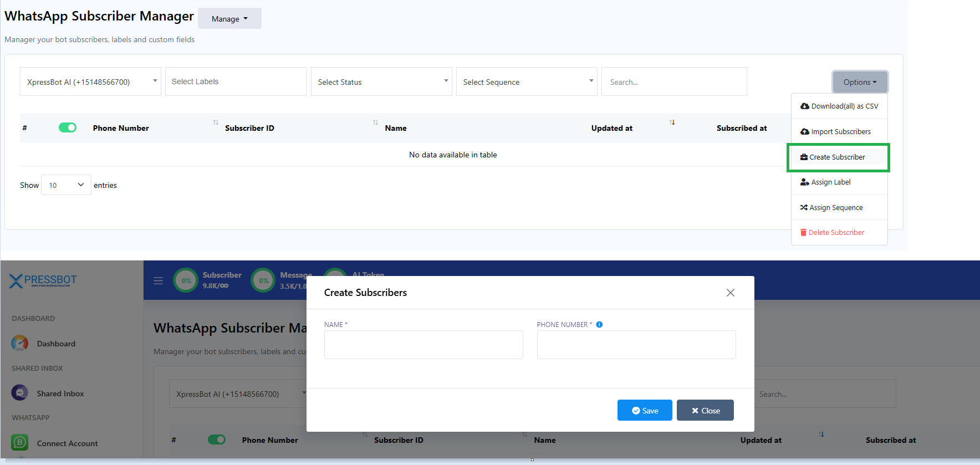Choose Delete Subscriber in the Options menu
The width and height of the screenshot is (980, 465).
836,233
